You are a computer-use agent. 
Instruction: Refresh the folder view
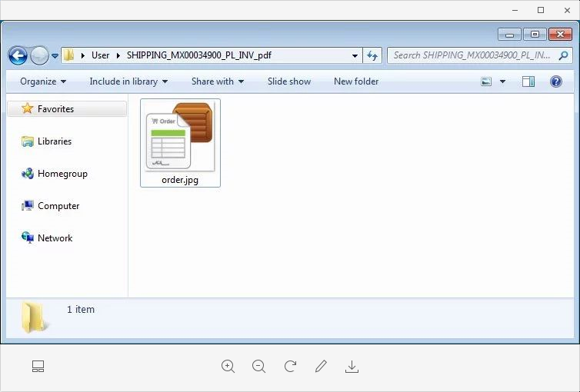tap(372, 56)
